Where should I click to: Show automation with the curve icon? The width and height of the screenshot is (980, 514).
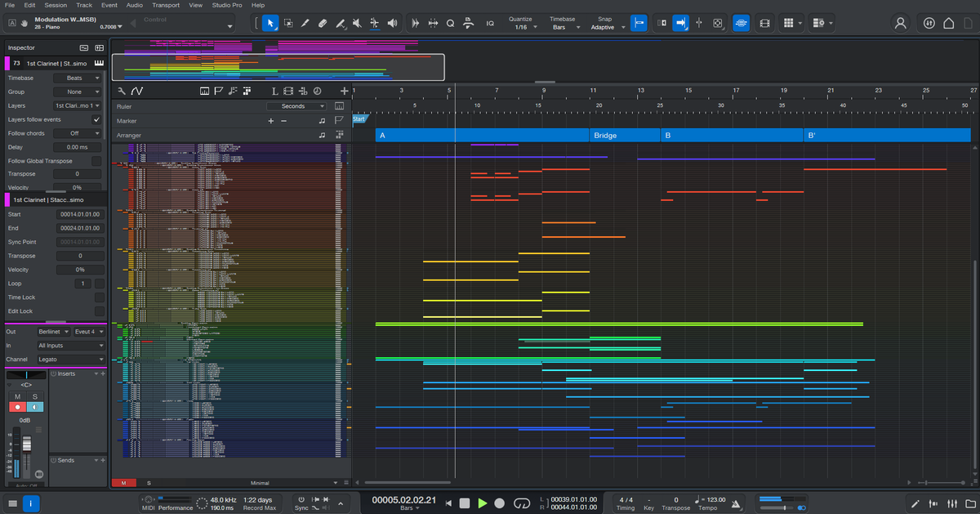pyautogui.click(x=136, y=92)
